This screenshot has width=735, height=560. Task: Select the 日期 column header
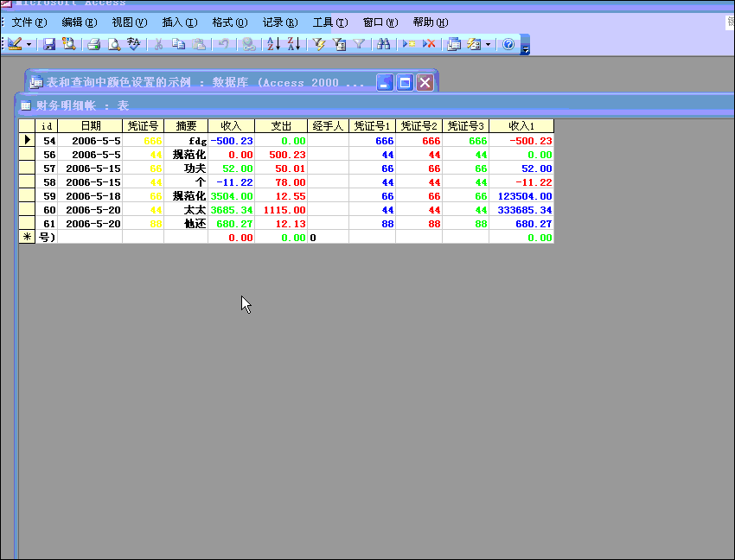(90, 125)
